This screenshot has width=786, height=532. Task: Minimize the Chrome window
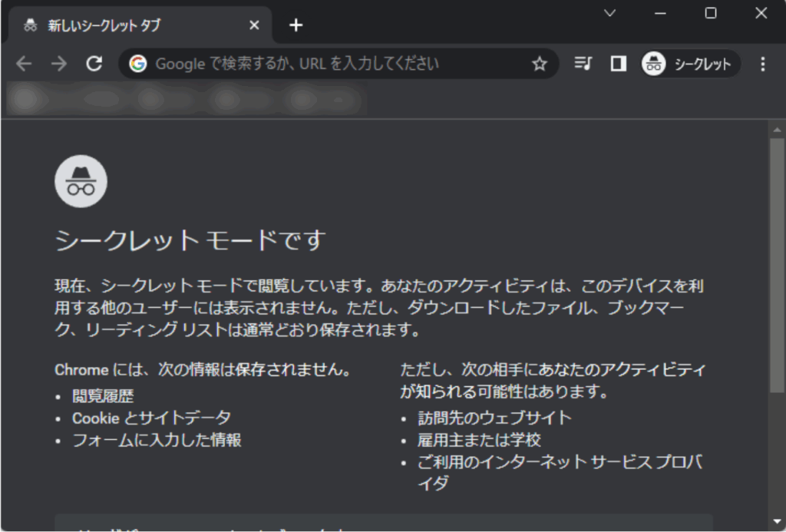tap(660, 13)
